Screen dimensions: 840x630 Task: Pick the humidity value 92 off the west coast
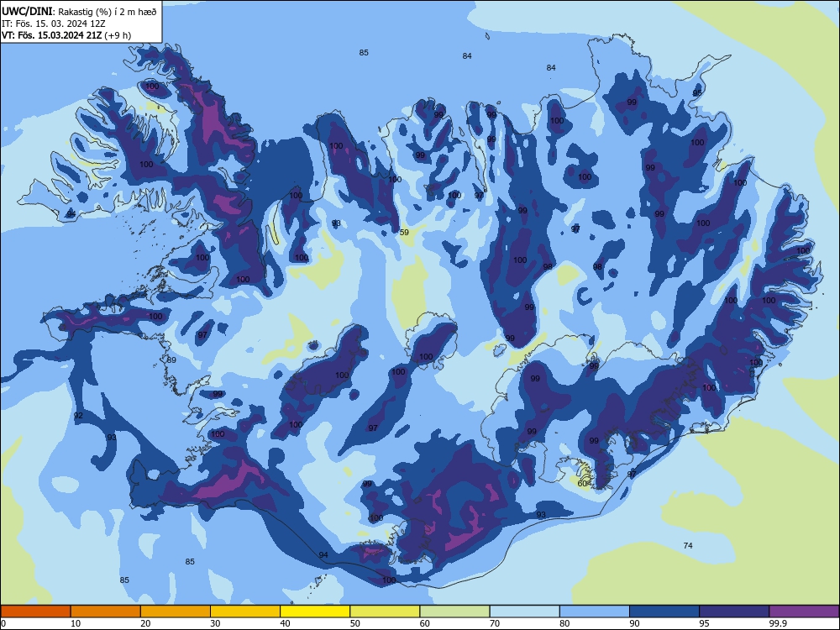click(78, 416)
